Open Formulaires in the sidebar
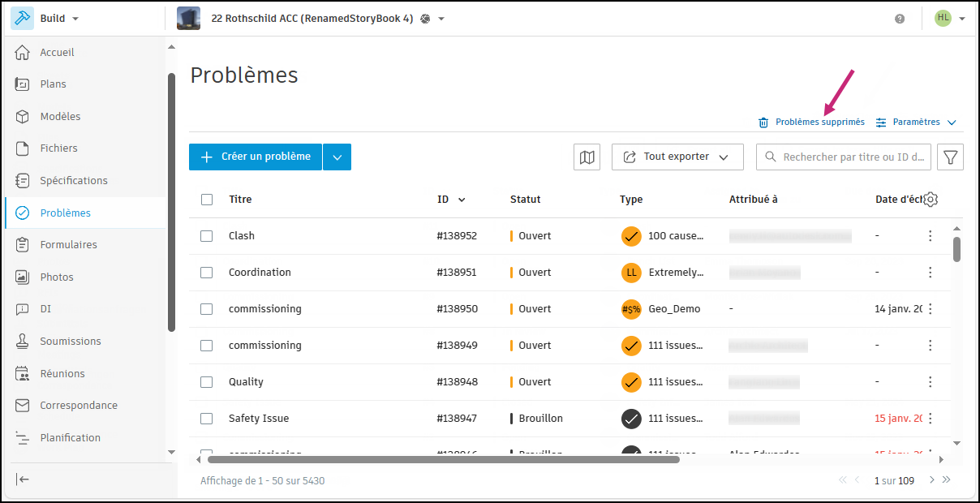This screenshot has height=503, width=980. point(68,244)
